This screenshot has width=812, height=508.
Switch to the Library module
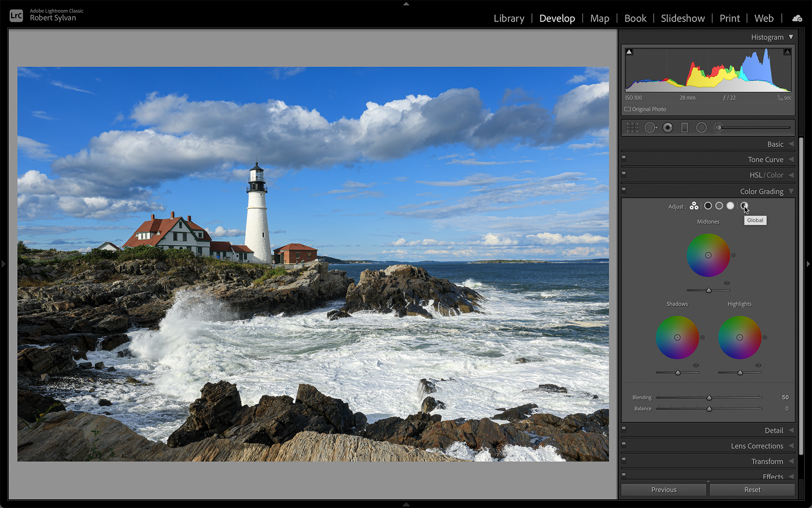coord(509,19)
